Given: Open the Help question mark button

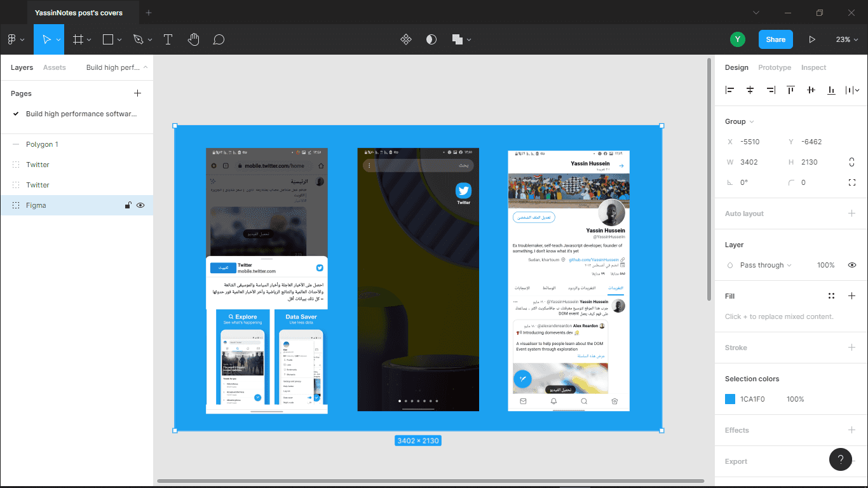Looking at the screenshot, I should point(841,459).
